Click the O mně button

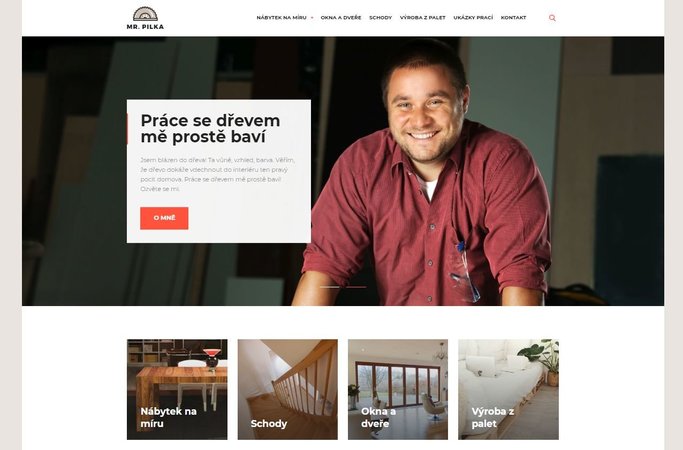[164, 218]
